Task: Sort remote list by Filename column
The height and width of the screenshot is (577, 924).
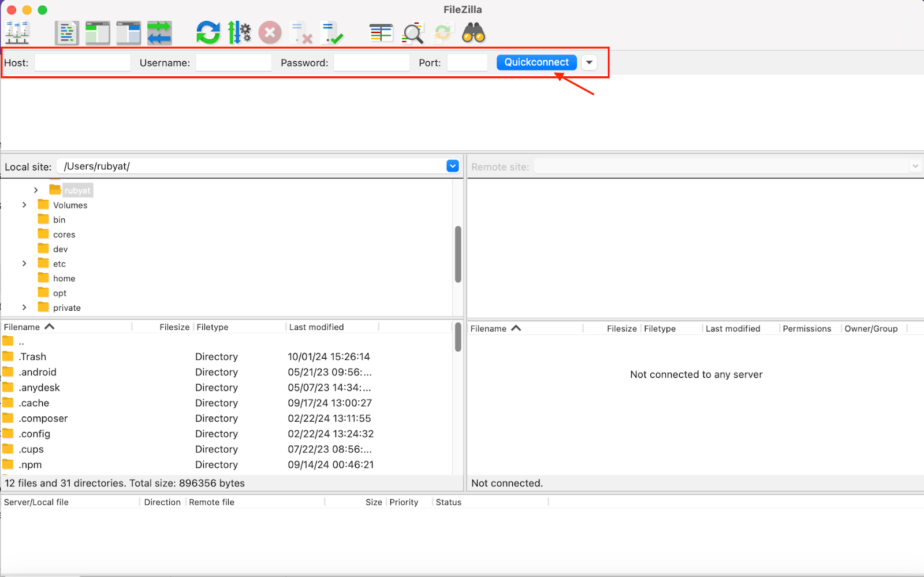Action: 525,329
